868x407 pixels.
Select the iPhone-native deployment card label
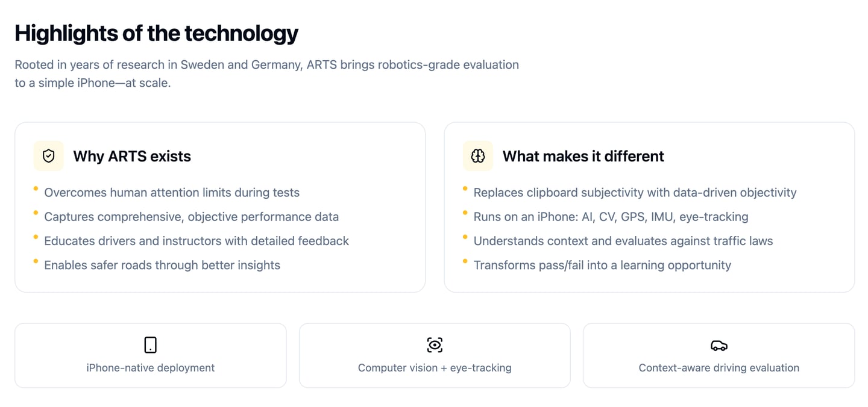click(151, 368)
